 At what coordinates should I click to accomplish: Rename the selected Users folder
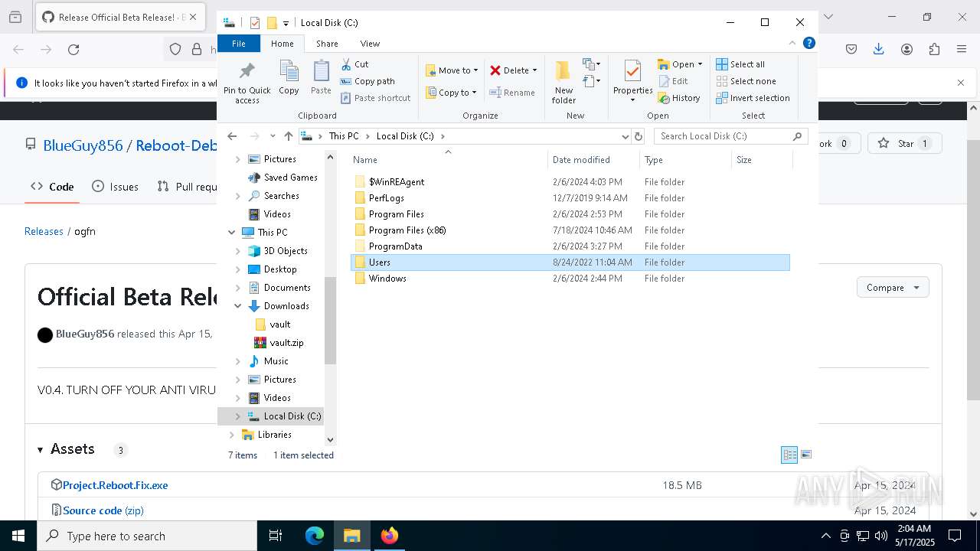coord(512,93)
